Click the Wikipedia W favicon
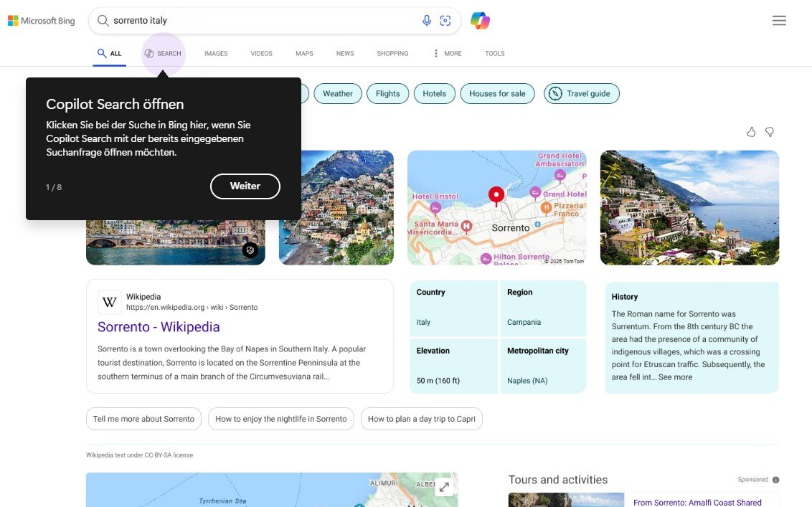Viewport: 812px width, 507px height. coord(110,302)
